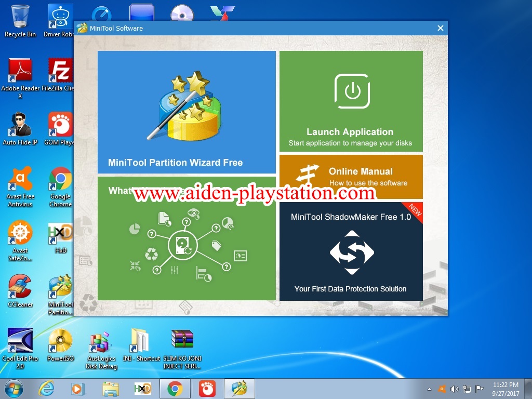The width and height of the screenshot is (532, 399).
Task: Open FileZilla Client desktop shortcut
Action: (x=59, y=75)
